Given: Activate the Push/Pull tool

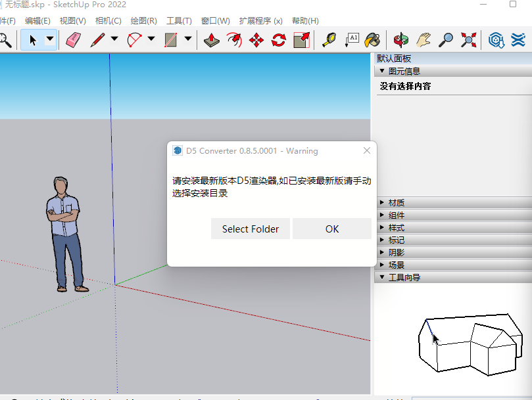Looking at the screenshot, I should [211, 40].
